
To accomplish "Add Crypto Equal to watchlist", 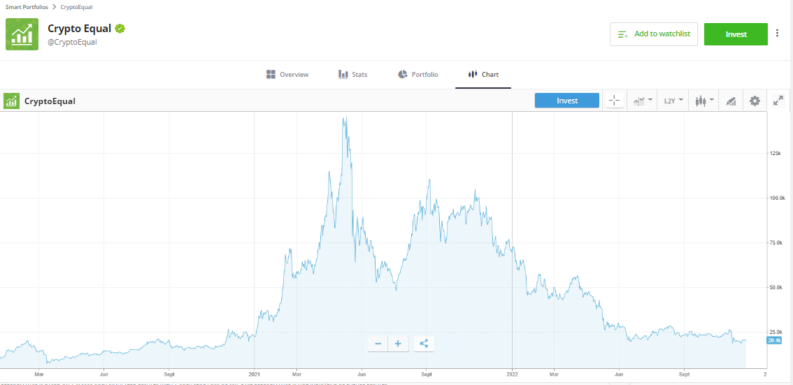I will pyautogui.click(x=654, y=34).
